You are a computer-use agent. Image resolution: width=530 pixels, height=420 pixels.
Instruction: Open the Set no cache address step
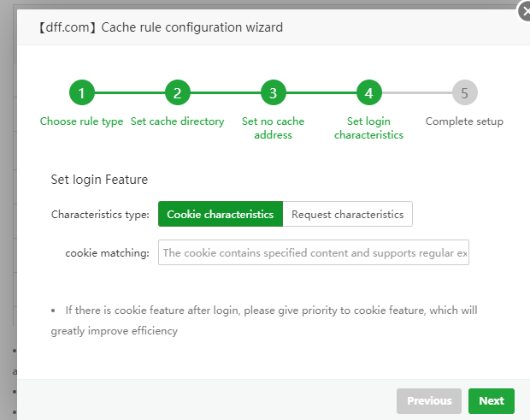(x=273, y=127)
